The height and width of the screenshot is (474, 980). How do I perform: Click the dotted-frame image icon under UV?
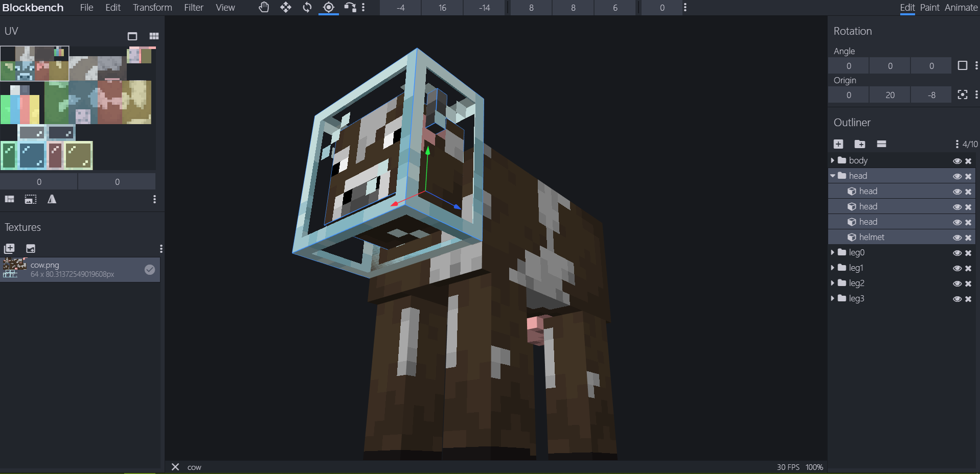(x=31, y=199)
